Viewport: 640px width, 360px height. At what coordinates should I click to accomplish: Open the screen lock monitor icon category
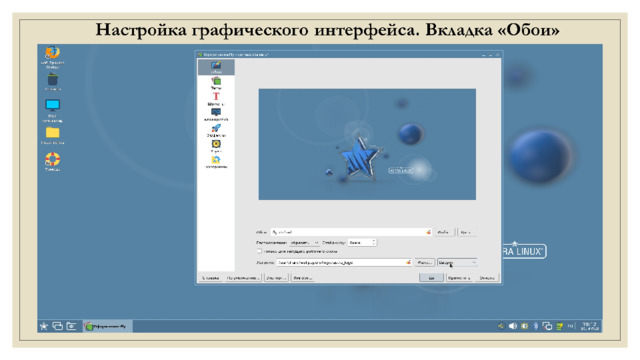pyautogui.click(x=216, y=115)
